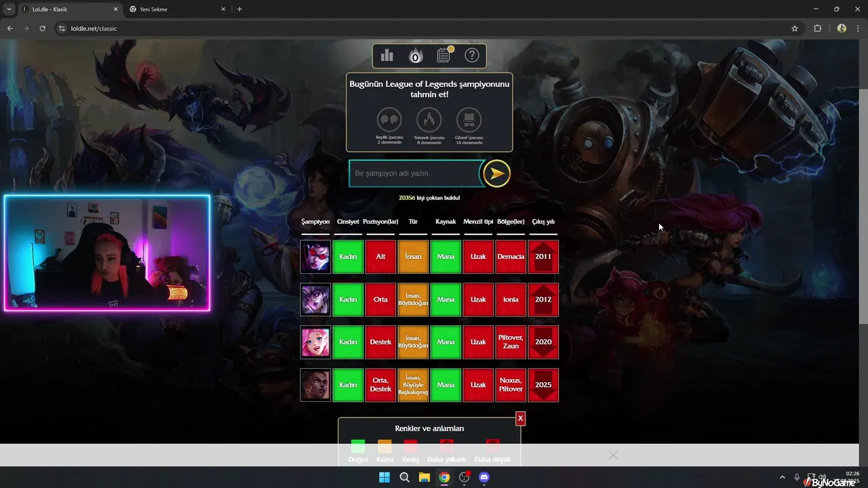Click the 2012 release year cell
The height and width of the screenshot is (488, 868).
tap(543, 300)
